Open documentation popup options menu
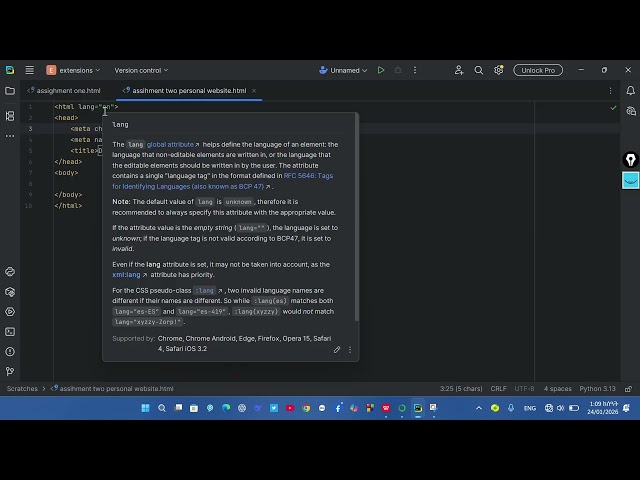The height and width of the screenshot is (480, 640). click(350, 350)
